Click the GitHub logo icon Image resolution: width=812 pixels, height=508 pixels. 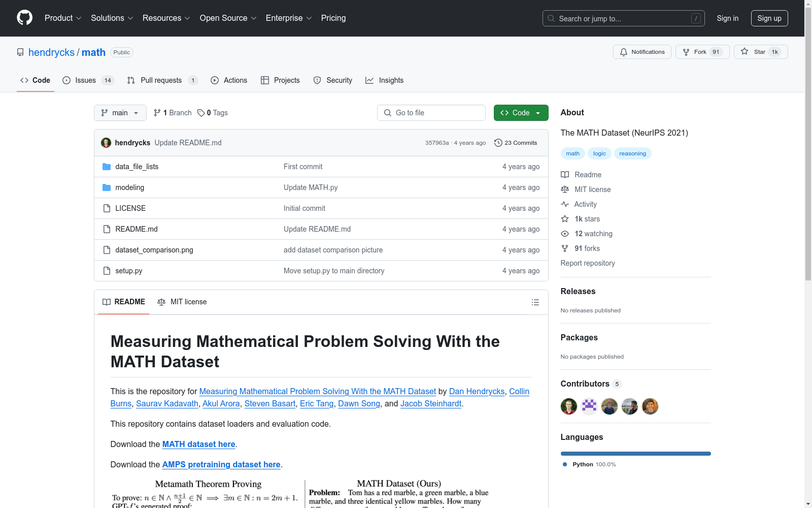tap(24, 18)
